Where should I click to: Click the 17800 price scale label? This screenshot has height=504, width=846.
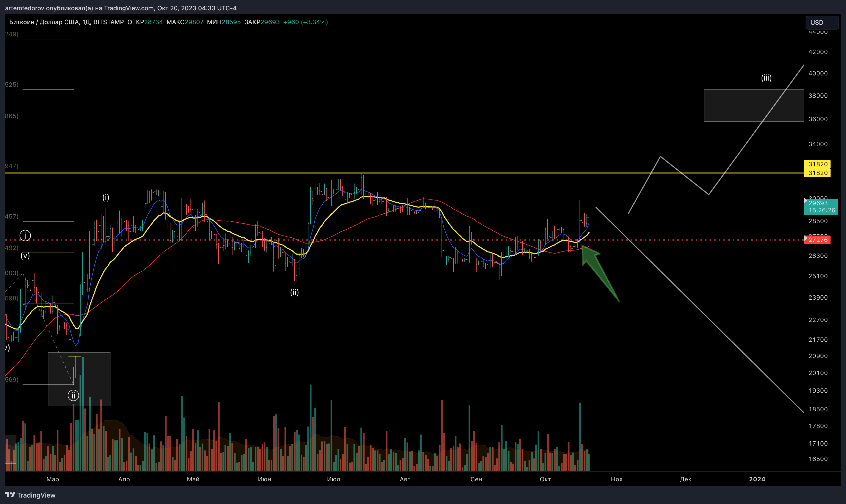click(818, 426)
